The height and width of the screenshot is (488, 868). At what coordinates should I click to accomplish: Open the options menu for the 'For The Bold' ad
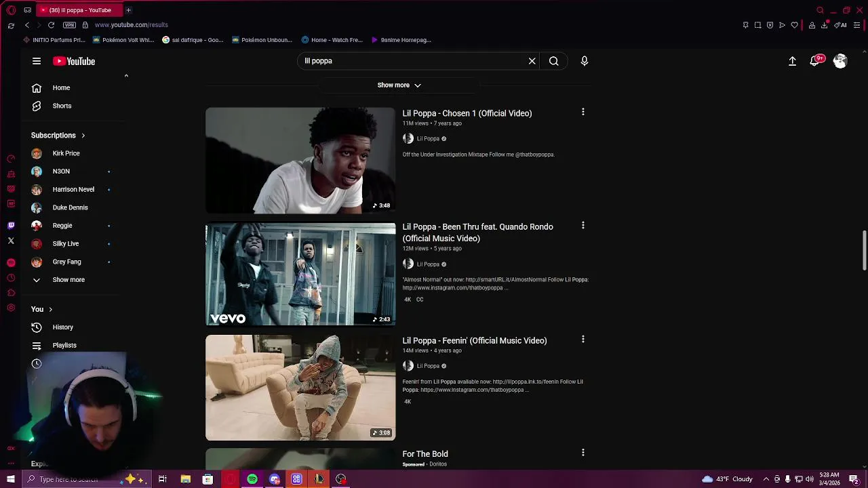coord(583,453)
